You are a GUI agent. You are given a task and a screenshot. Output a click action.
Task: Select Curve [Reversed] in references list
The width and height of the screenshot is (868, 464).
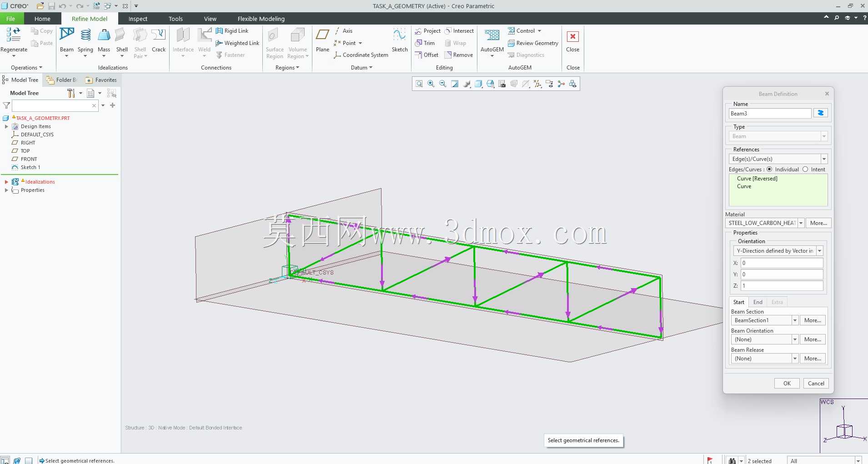[x=757, y=179]
